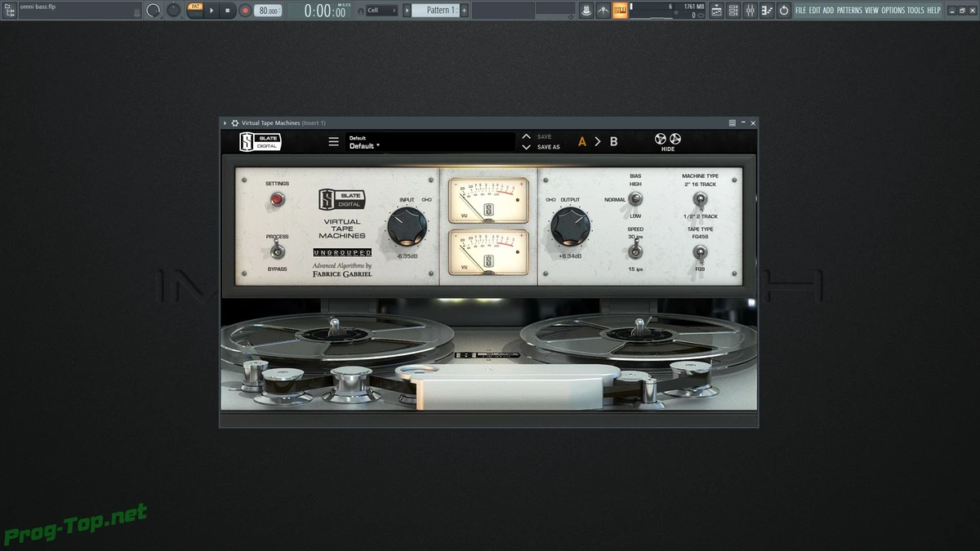980x551 pixels.
Task: Flip the SPEED 30/15 ips switch
Action: tap(635, 252)
